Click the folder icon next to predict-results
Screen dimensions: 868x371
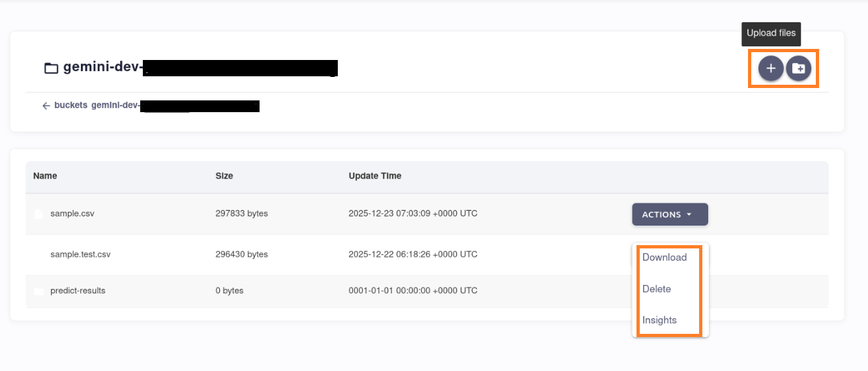[38, 291]
